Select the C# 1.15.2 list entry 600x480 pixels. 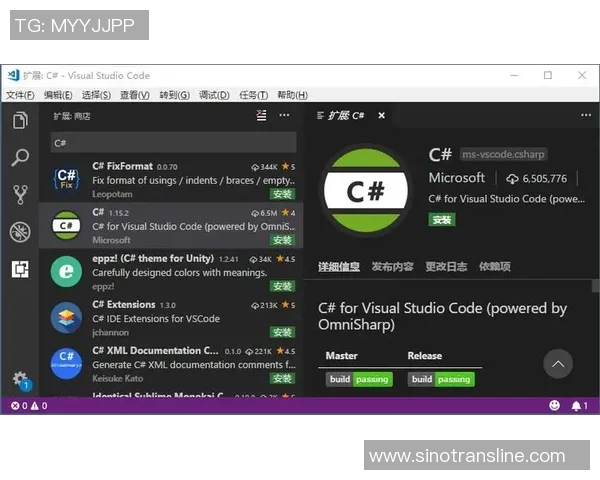(x=171, y=225)
